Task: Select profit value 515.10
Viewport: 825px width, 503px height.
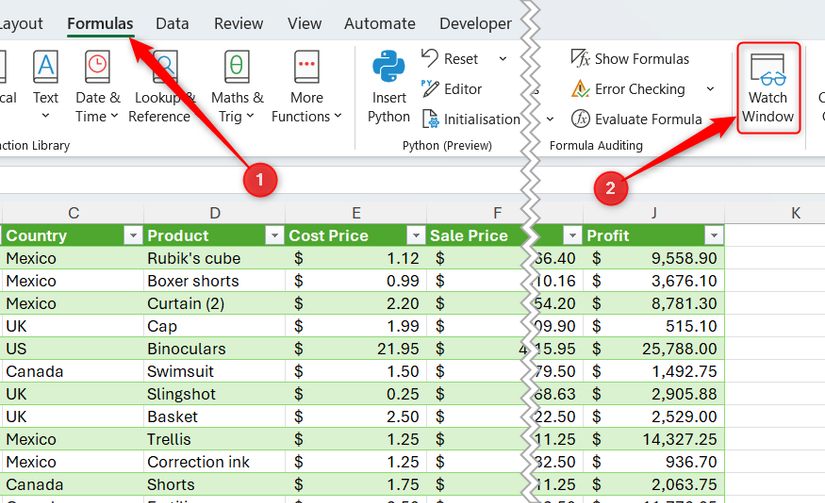Action: click(654, 326)
